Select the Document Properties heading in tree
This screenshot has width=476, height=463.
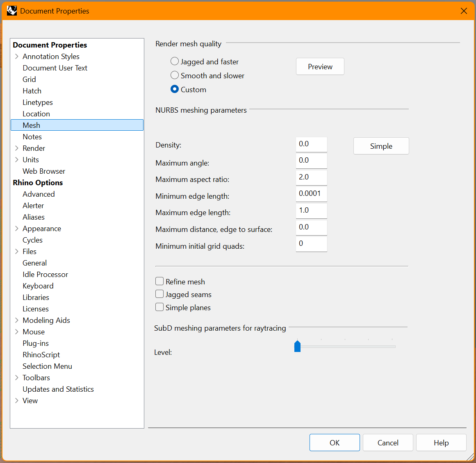[x=50, y=45]
